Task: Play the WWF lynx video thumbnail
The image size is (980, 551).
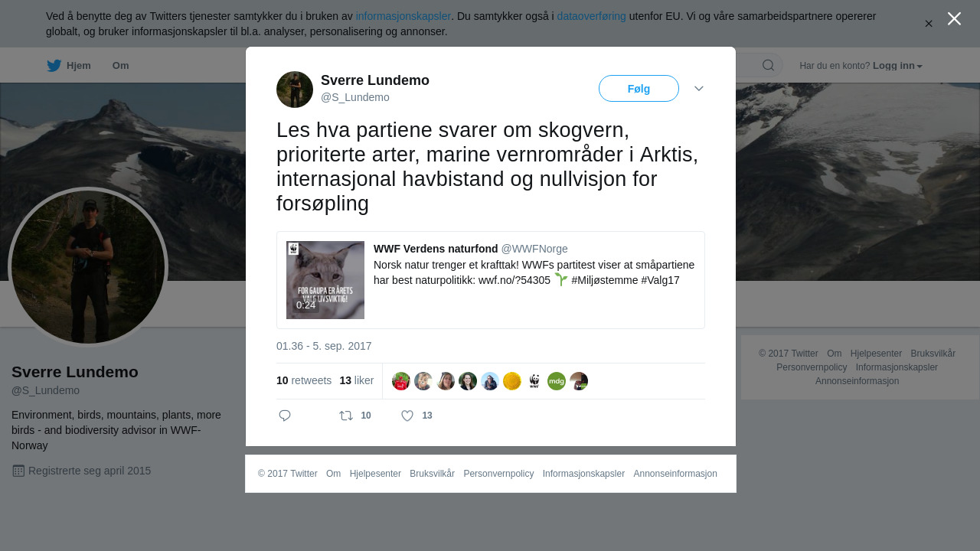Action: tap(325, 280)
